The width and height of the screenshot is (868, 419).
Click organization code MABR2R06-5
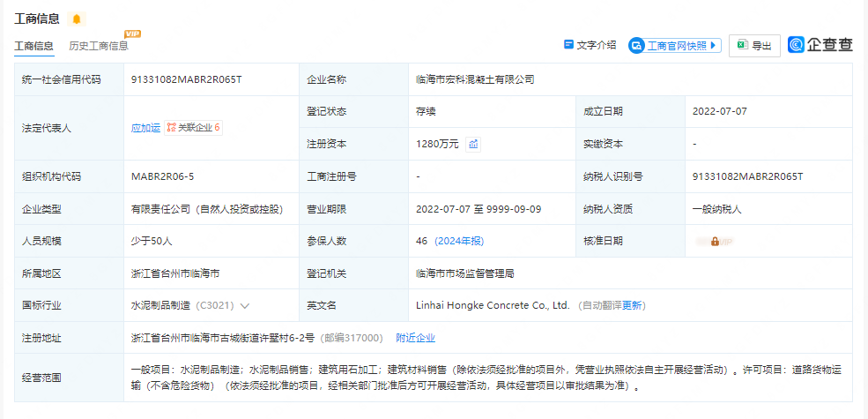[163, 176]
